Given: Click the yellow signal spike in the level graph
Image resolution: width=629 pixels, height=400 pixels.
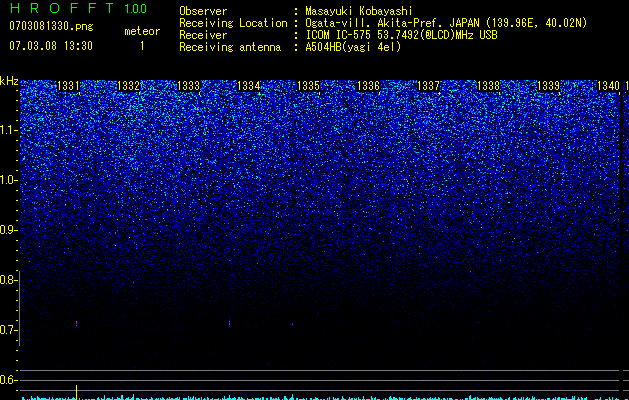Looking at the screenshot, I should click(76, 392).
